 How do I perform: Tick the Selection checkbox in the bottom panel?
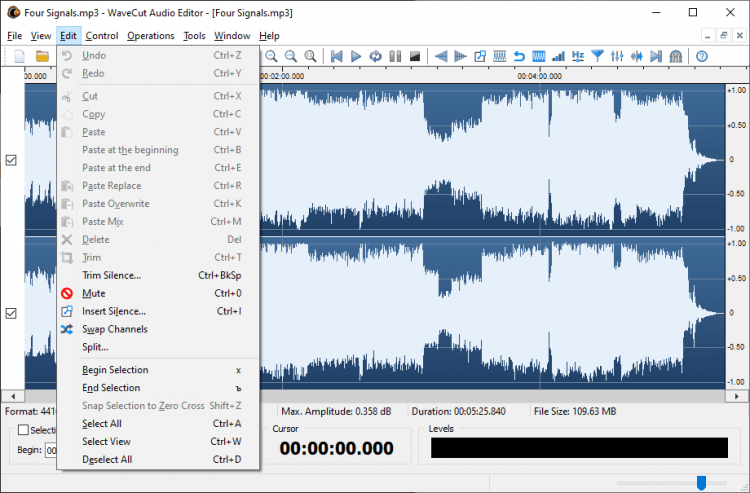[x=23, y=430]
